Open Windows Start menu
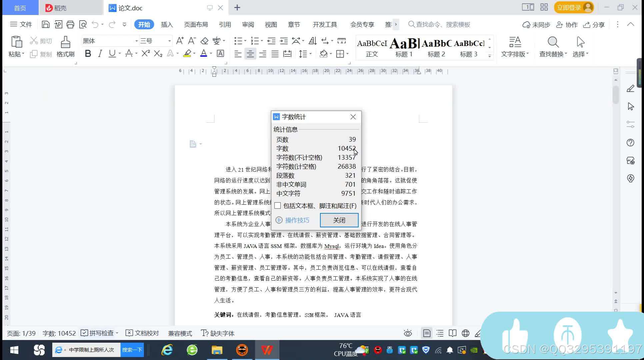Screen dimensions: 644x360 [x=14, y=350]
